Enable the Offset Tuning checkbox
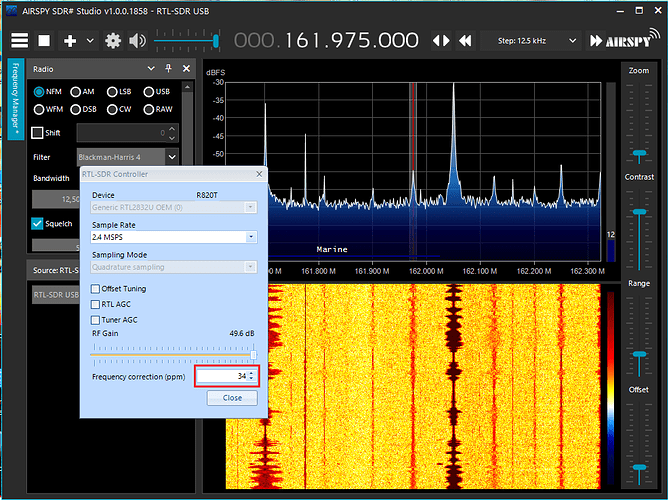The image size is (668, 500). [x=96, y=289]
